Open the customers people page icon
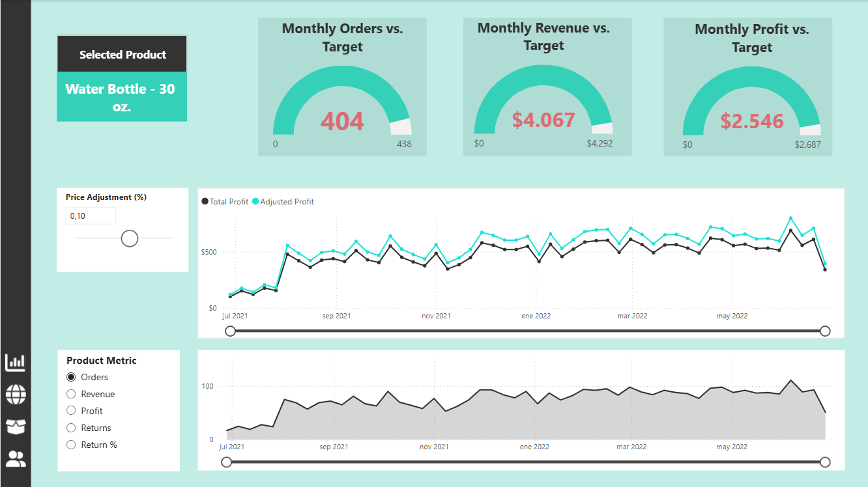868x487 pixels. (15, 459)
